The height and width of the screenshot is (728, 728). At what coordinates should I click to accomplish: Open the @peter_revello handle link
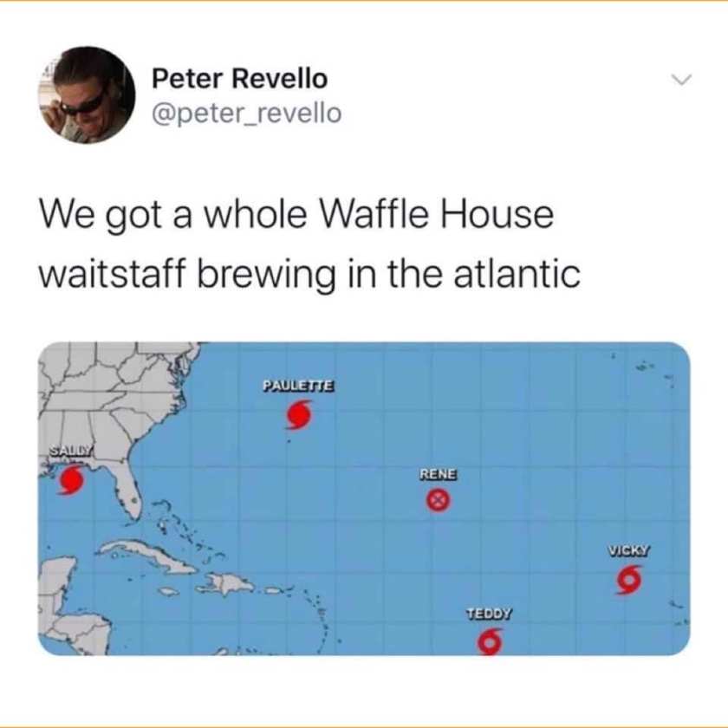[x=246, y=114]
